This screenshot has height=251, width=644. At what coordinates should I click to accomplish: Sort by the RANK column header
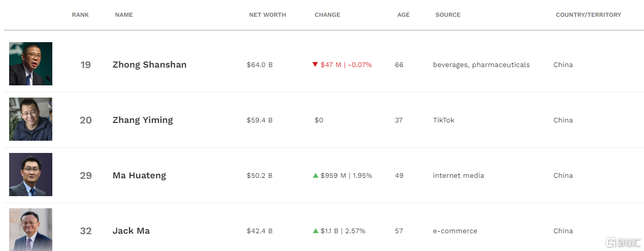click(80, 15)
